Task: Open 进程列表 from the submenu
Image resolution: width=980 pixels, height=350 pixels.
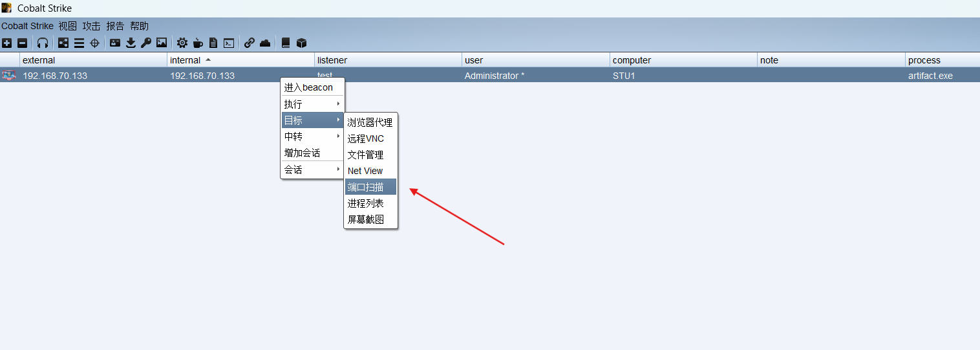Action: tap(370, 203)
